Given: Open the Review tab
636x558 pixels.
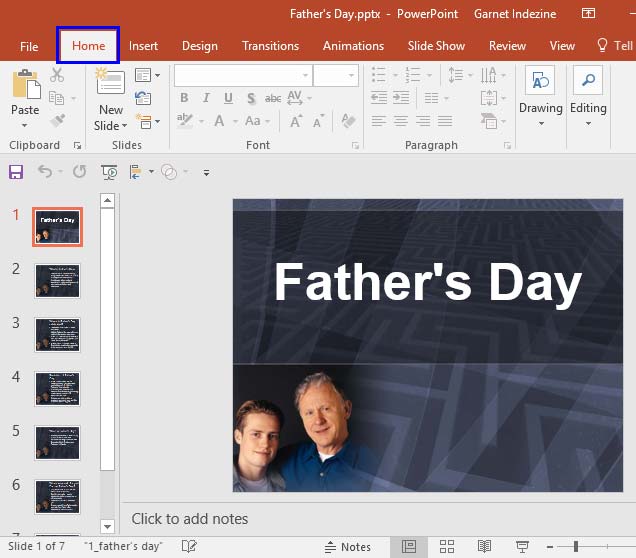Looking at the screenshot, I should [507, 46].
